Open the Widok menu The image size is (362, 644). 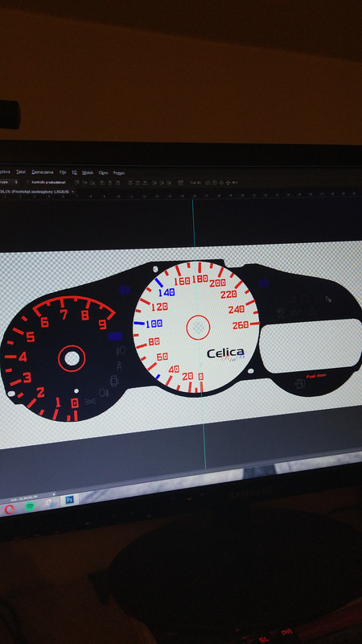(88, 173)
